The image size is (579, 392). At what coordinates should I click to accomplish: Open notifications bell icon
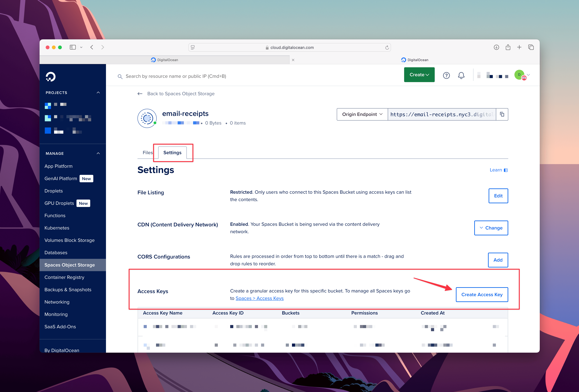(x=461, y=75)
